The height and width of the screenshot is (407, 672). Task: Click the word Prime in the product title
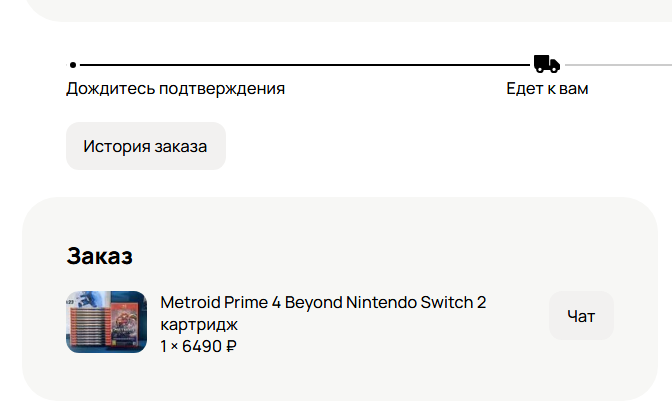(x=243, y=302)
